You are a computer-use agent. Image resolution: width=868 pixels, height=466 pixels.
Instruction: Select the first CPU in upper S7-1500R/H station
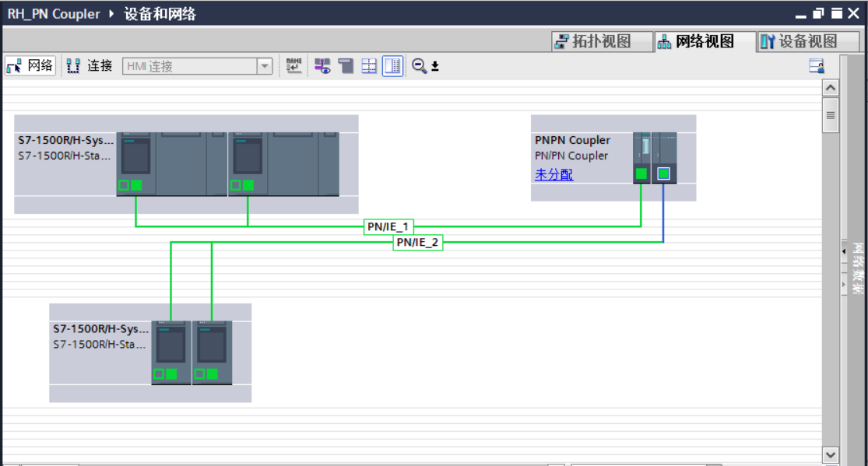tap(135, 164)
